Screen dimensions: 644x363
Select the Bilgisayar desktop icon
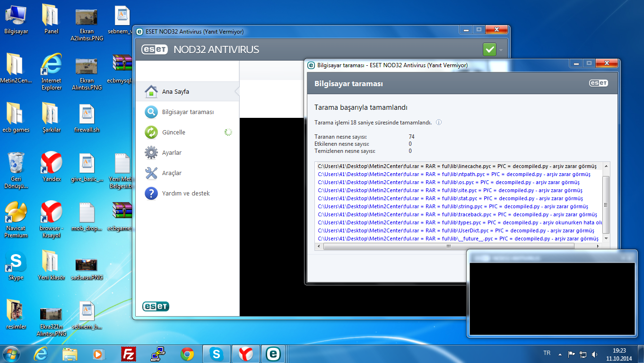click(16, 19)
